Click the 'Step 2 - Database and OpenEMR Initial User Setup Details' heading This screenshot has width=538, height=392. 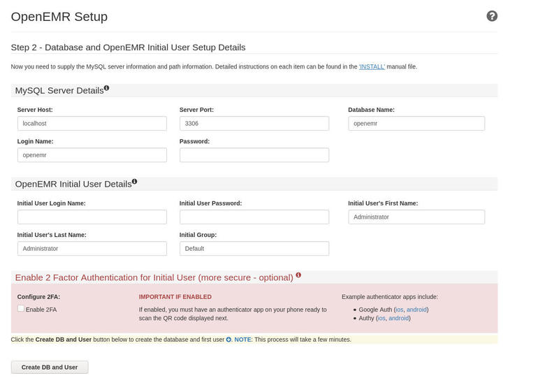(x=129, y=48)
